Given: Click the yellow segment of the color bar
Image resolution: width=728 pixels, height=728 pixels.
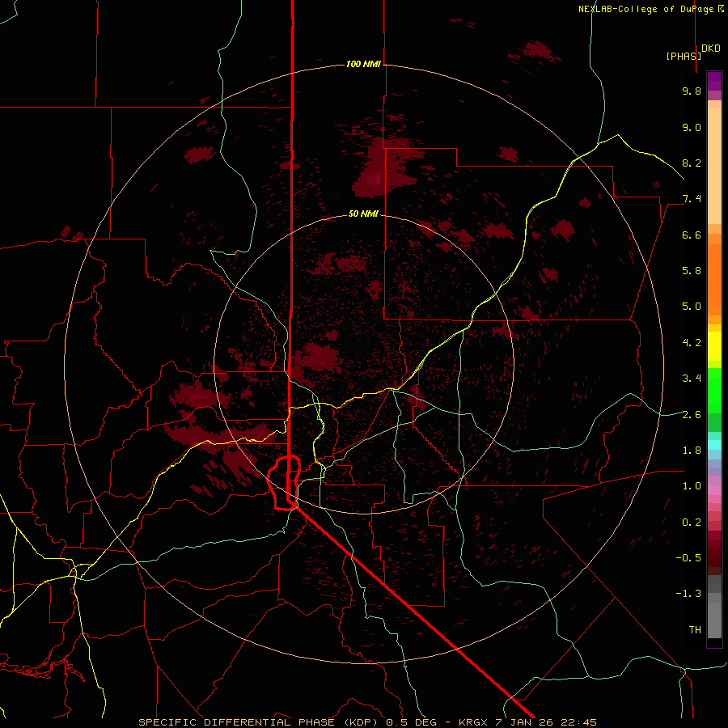Looking at the screenshot, I should click(x=714, y=346).
